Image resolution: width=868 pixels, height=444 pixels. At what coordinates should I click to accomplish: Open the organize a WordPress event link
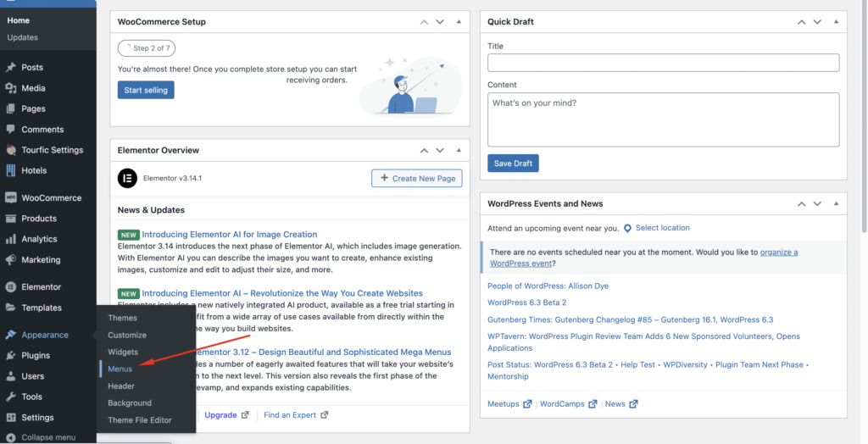644,258
